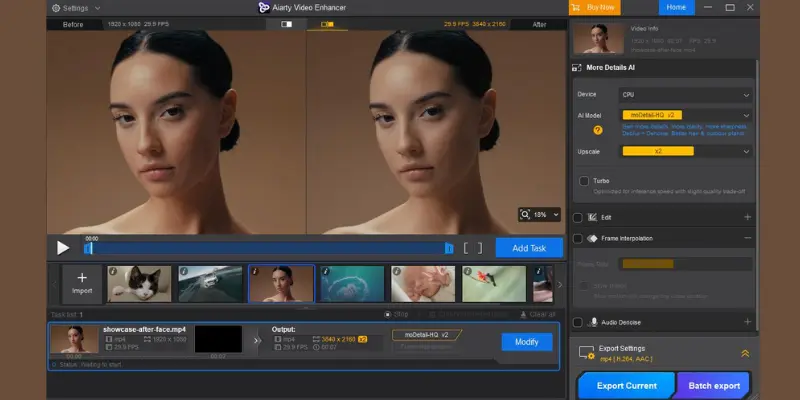The height and width of the screenshot is (400, 800).
Task: Toggle the Stop radio option in task list
Action: tap(387, 314)
